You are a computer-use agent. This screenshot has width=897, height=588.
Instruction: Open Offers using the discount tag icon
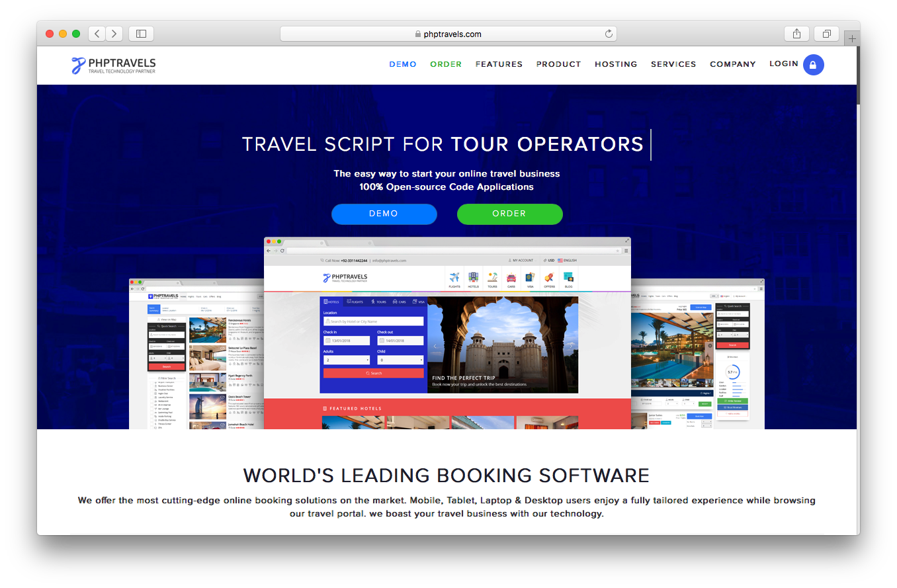[x=549, y=278]
